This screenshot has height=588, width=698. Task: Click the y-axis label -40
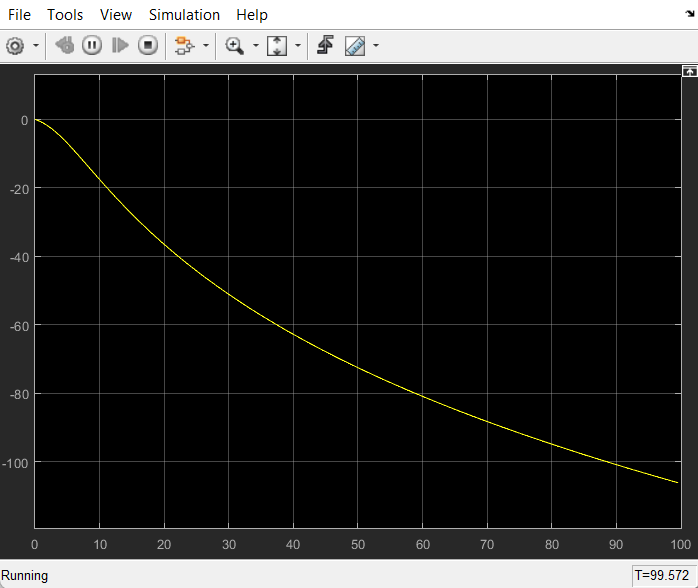(19, 257)
